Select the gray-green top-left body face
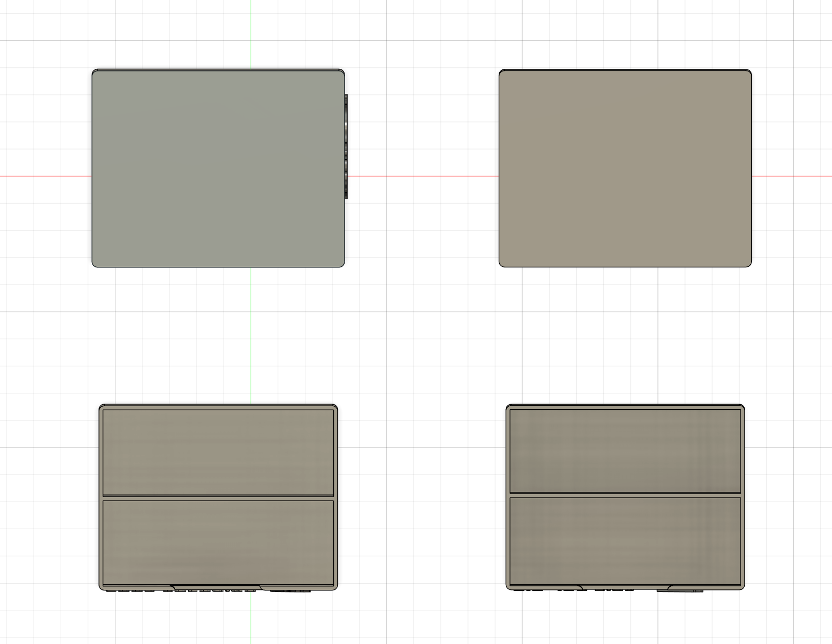 pyautogui.click(x=218, y=168)
